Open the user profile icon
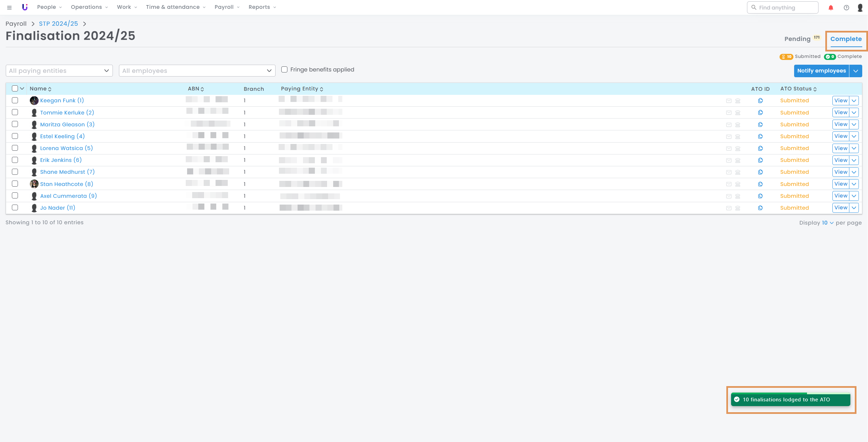Screen dimensions: 868x442 click(x=860, y=7)
